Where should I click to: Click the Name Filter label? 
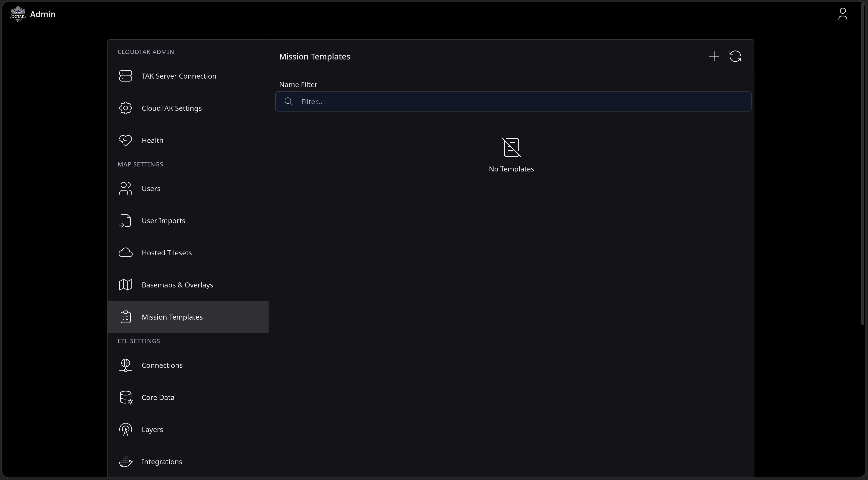[298, 85]
